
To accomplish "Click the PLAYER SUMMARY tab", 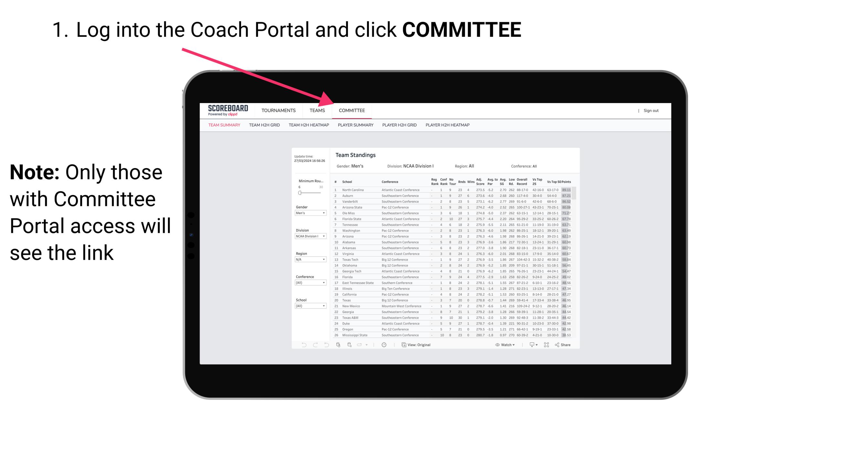I will (355, 125).
